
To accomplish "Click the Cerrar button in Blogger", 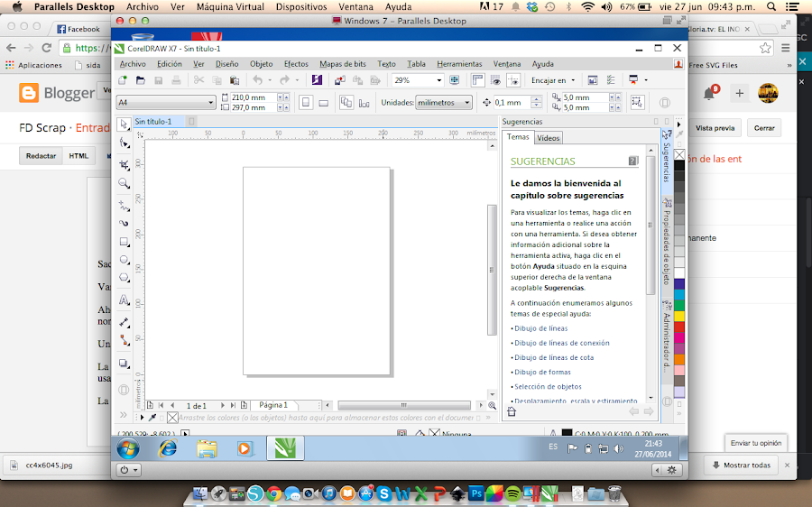I will click(764, 128).
